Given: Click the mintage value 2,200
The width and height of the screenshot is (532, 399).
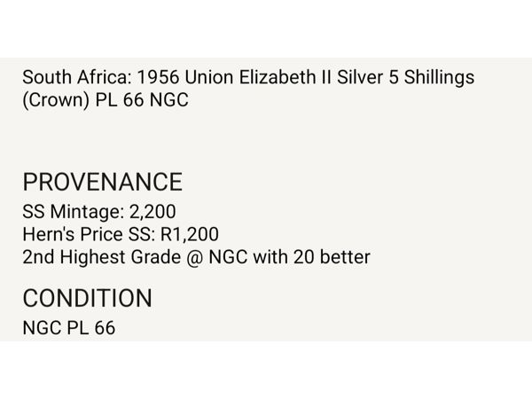Looking at the screenshot, I should [x=153, y=212].
